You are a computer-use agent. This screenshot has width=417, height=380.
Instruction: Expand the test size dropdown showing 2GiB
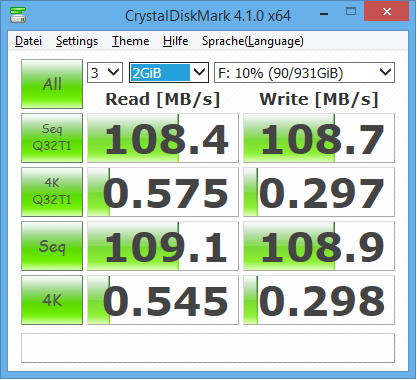click(x=169, y=72)
